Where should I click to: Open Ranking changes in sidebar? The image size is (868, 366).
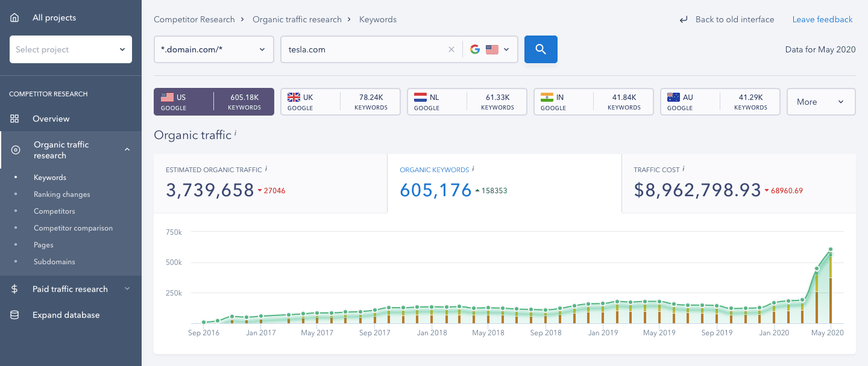pyautogui.click(x=62, y=194)
